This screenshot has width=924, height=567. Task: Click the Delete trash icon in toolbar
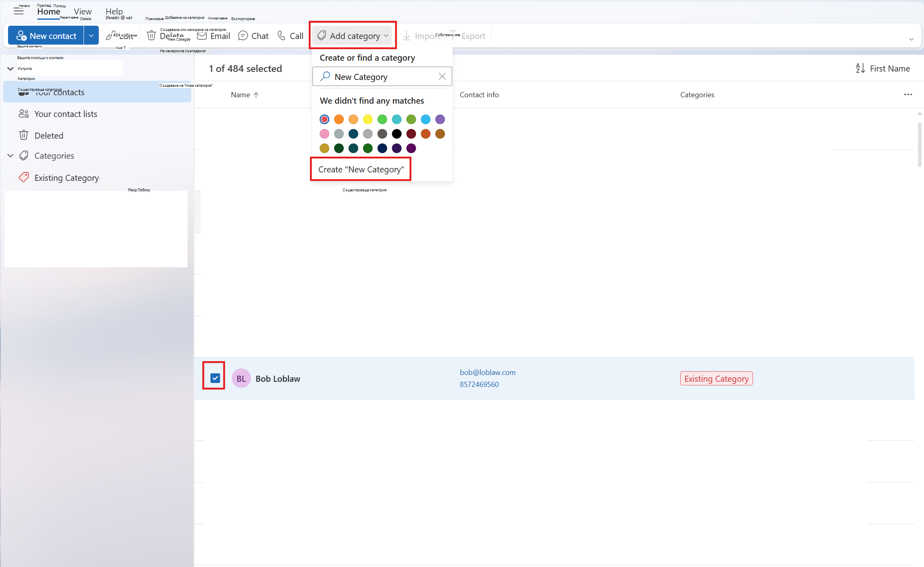(151, 36)
